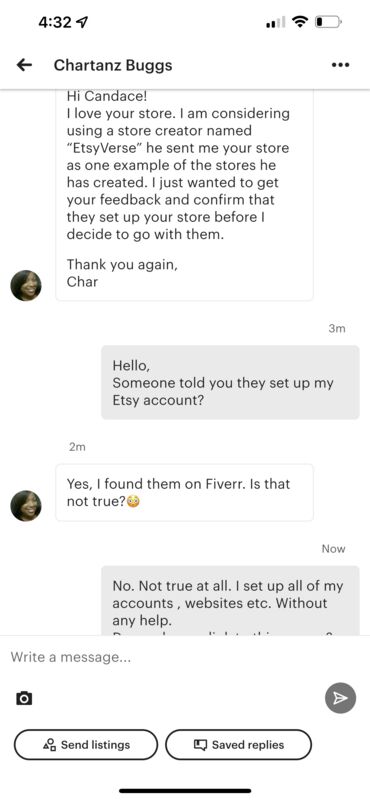370x800 pixels.
Task: Tap the battery indicator icon
Action: [328, 22]
